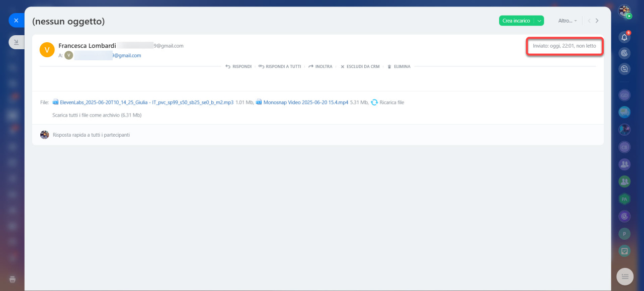Click the Ricarica file refresh icon
The height and width of the screenshot is (291, 644).
pyautogui.click(x=374, y=103)
